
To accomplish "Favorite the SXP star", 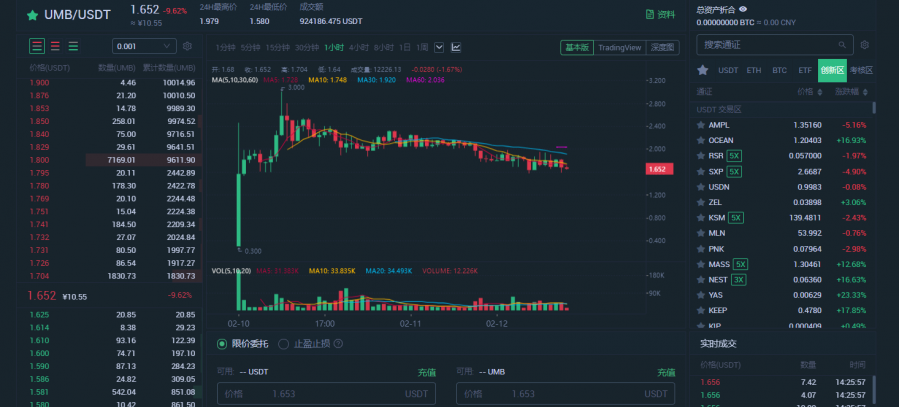I will coord(700,171).
